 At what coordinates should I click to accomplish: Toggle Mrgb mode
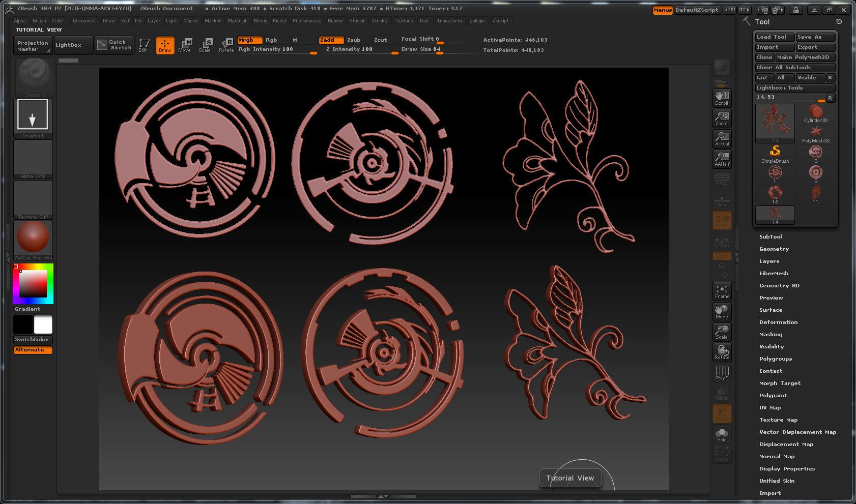[249, 40]
